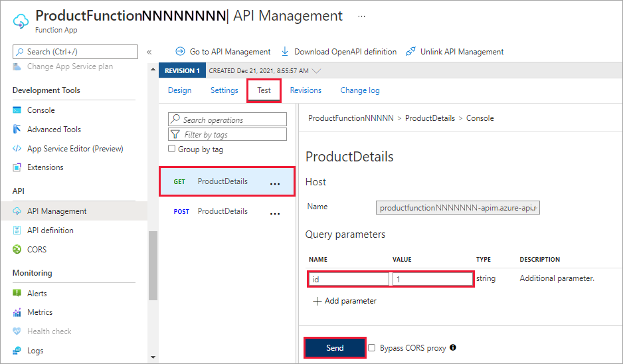This screenshot has height=364, width=623.
Task: Open Alerts under Monitoring
Action: [37, 294]
